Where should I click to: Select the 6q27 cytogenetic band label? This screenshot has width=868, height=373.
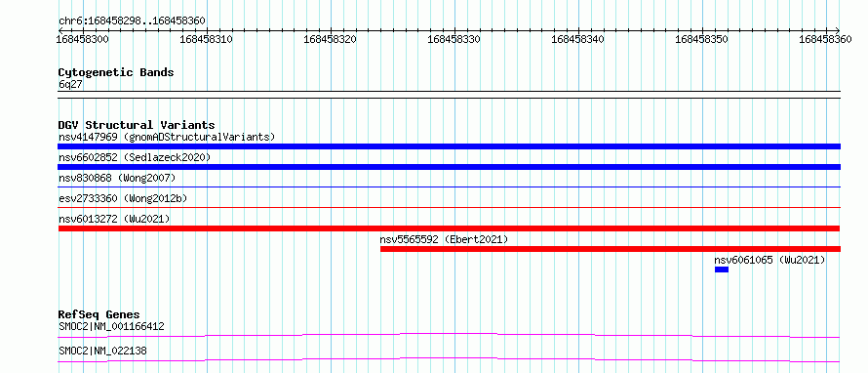click(x=70, y=84)
